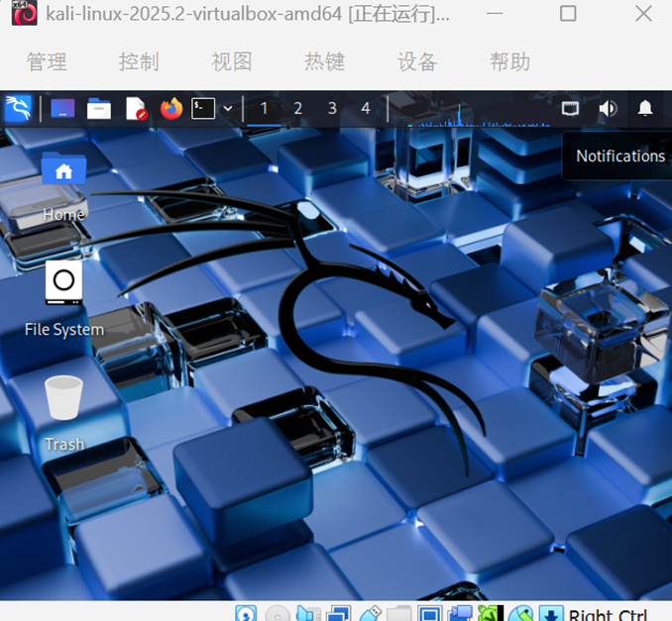Click the VirtualBox virtualization CPU status icon

[491, 614]
